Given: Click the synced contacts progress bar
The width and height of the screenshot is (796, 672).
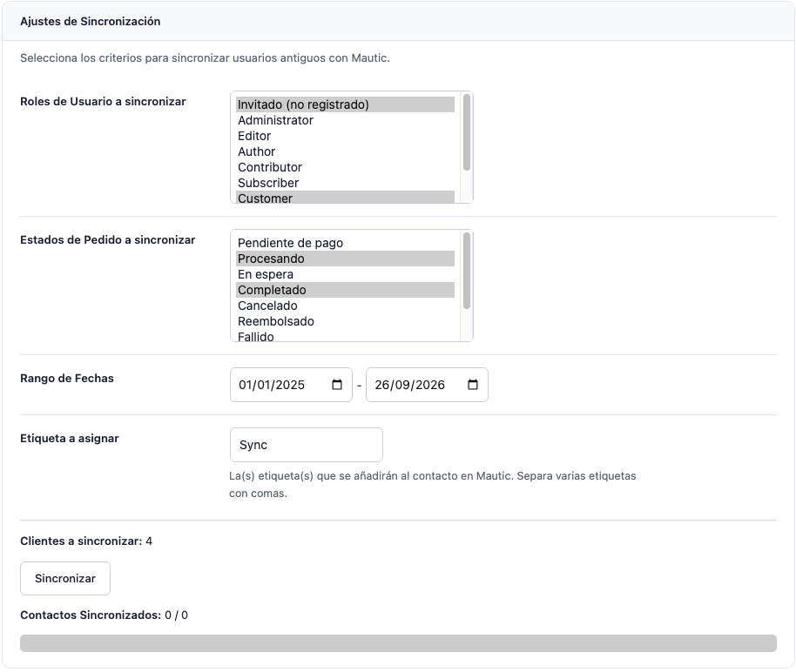Looking at the screenshot, I should (x=399, y=643).
